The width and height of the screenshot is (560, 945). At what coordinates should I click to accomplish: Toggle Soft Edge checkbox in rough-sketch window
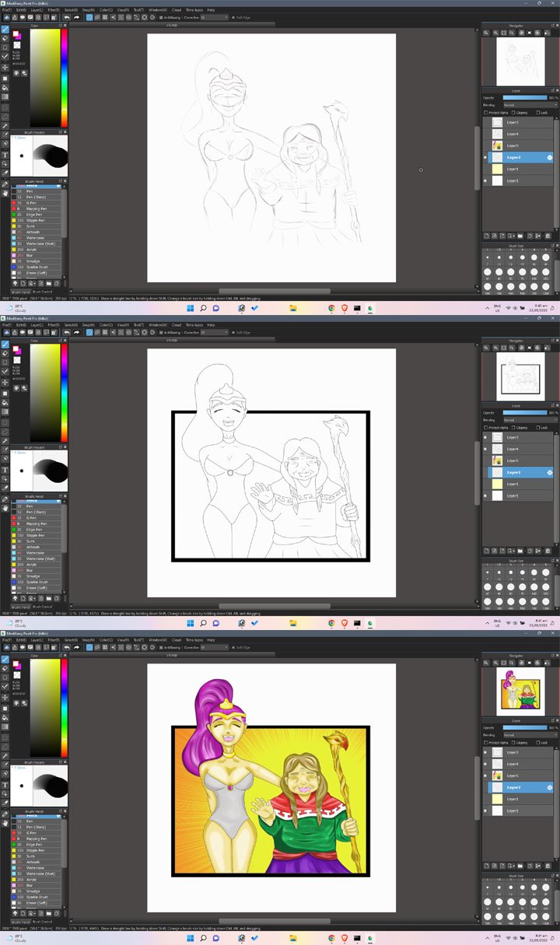[x=233, y=17]
